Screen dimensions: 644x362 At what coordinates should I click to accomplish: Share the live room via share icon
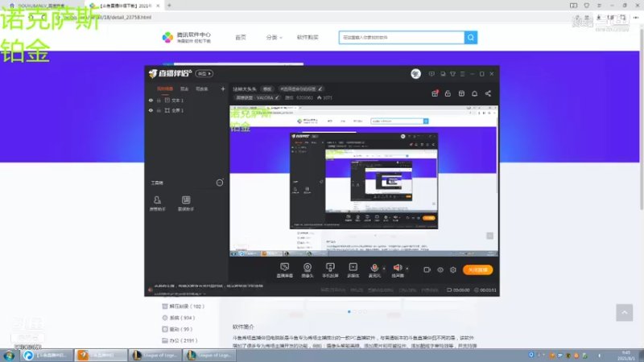point(488,93)
